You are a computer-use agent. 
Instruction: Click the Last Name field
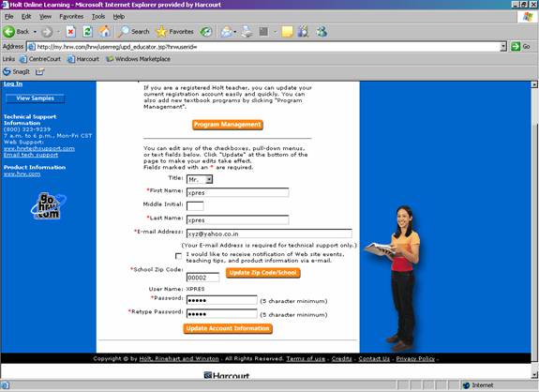237,219
